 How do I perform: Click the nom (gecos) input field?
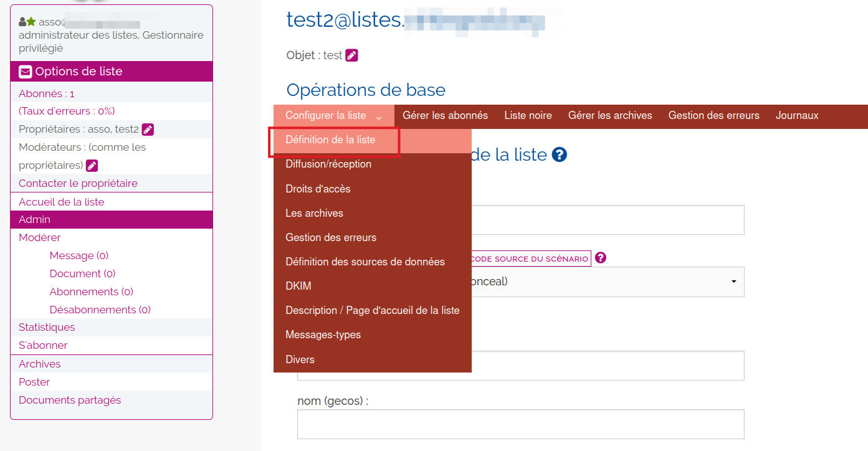(520, 424)
